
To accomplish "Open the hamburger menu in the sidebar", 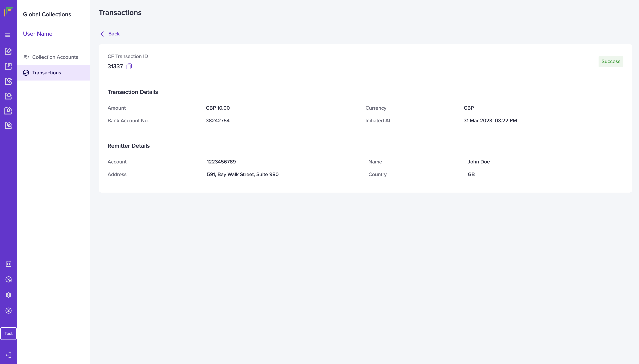I will click(8, 35).
